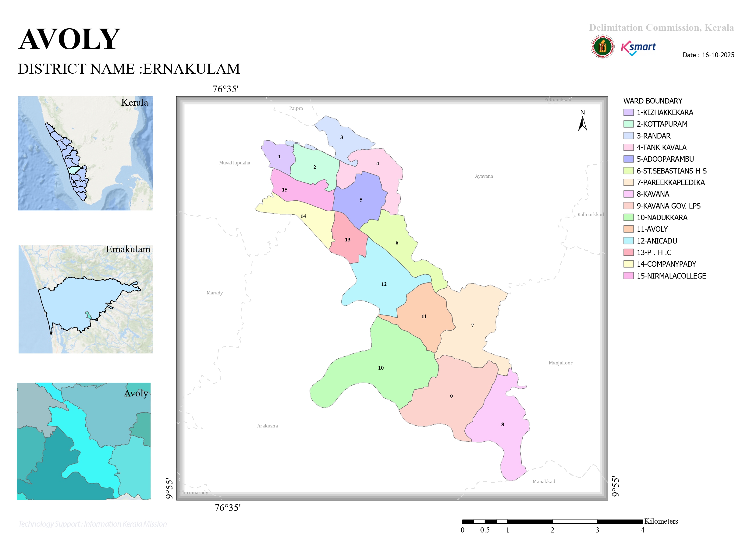Click ward number 9 on the map

click(x=451, y=396)
